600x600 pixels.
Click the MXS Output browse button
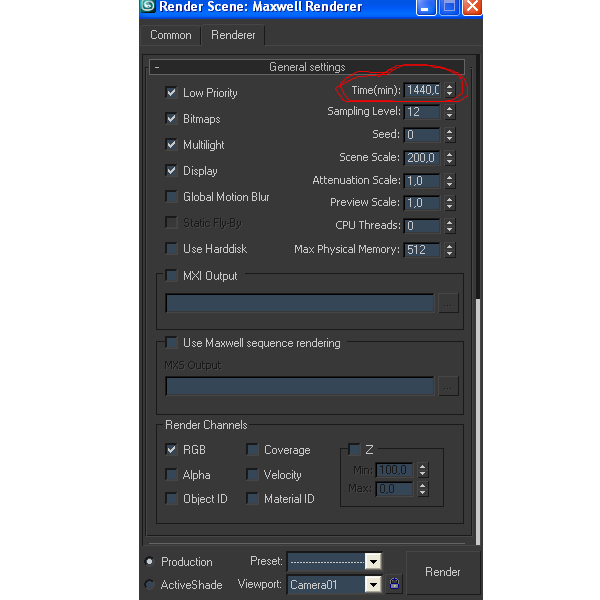[x=448, y=387]
